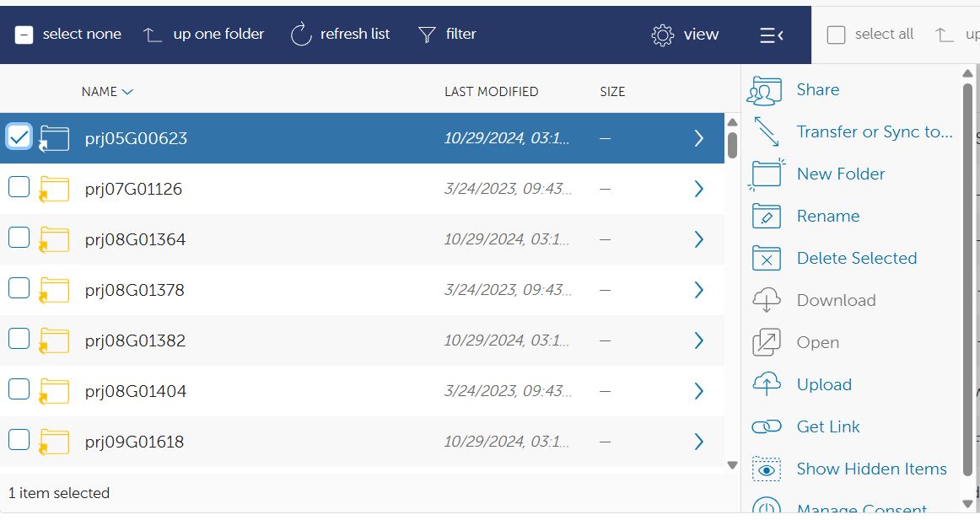Viewport: 980px width, 520px height.
Task: Check the prj08G01378 checkbox
Action: 19,287
